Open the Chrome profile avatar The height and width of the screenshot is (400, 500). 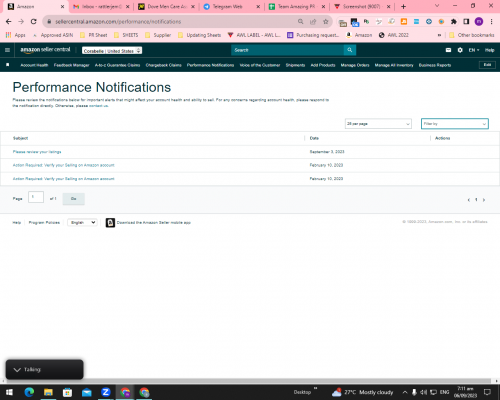[479, 22]
